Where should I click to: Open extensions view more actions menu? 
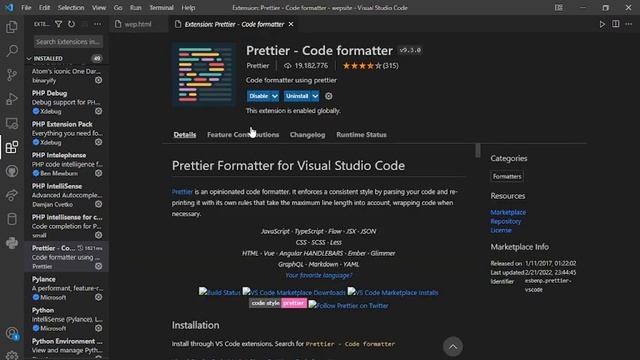98,24
